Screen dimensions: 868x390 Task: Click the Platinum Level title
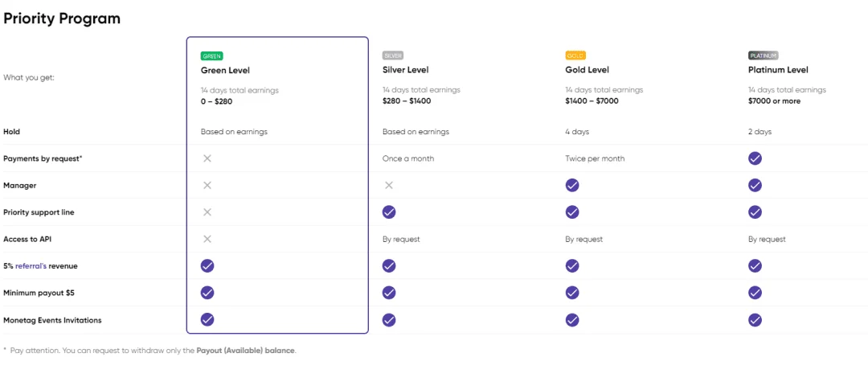(x=778, y=70)
